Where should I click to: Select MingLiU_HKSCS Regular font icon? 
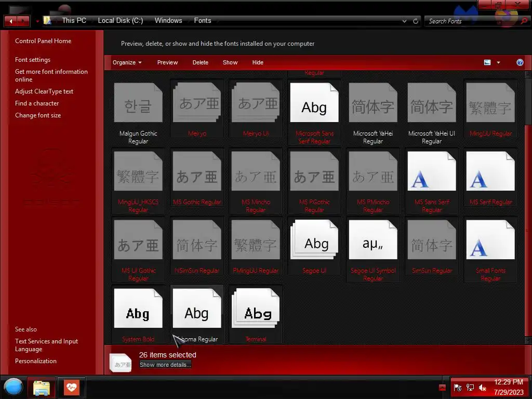(138, 171)
